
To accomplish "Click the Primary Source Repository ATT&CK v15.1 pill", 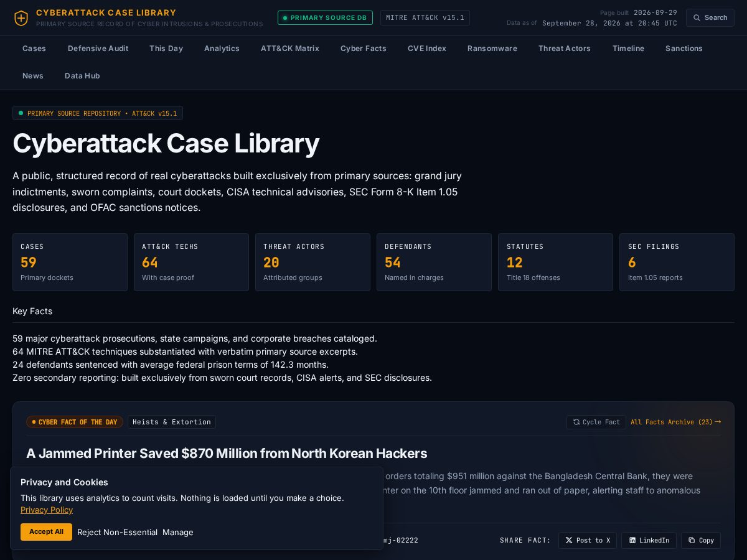I will (98, 113).
